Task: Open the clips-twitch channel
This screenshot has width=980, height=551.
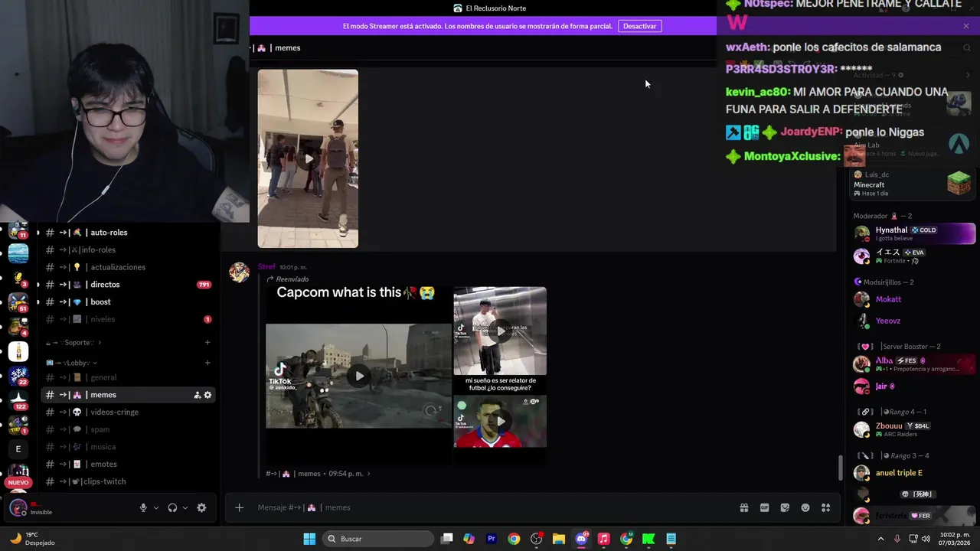Action: pos(128,481)
